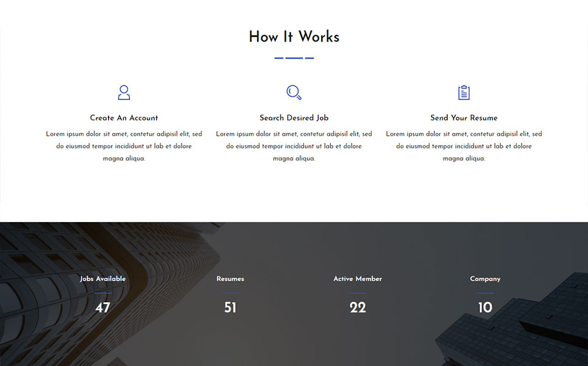Click the 'Resumes' label
Screen dimensions: 588x366
click(x=230, y=279)
